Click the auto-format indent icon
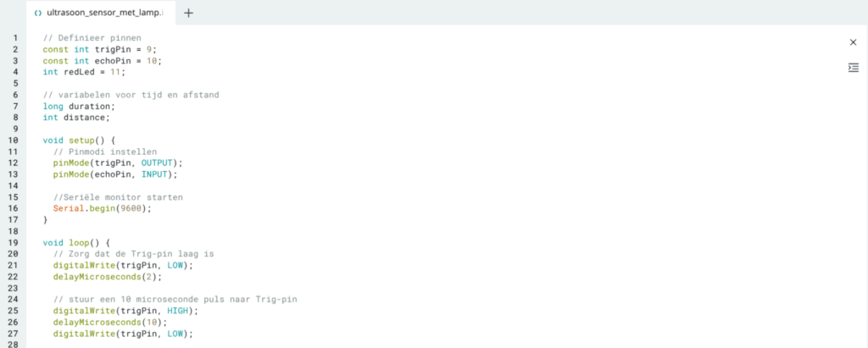This screenshot has height=348, width=868. pos(853,68)
